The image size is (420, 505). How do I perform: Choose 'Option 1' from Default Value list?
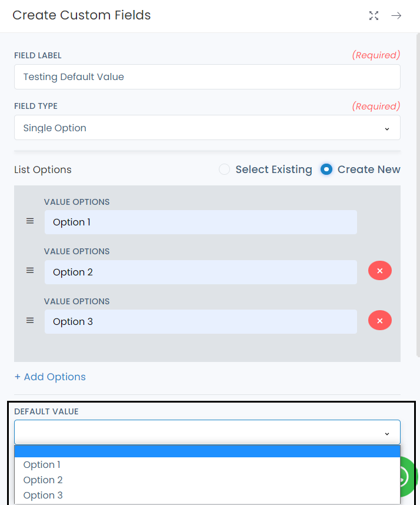click(42, 465)
